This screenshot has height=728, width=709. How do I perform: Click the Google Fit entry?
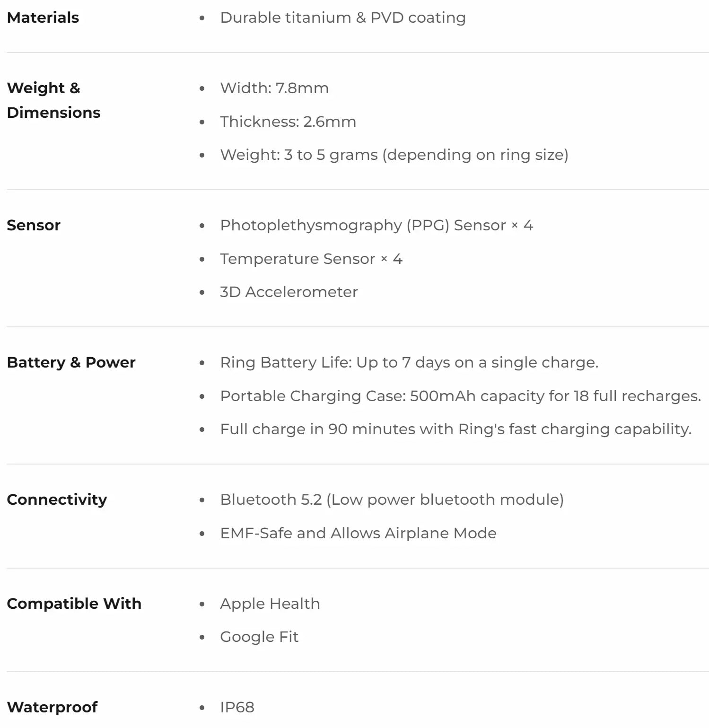pyautogui.click(x=259, y=637)
